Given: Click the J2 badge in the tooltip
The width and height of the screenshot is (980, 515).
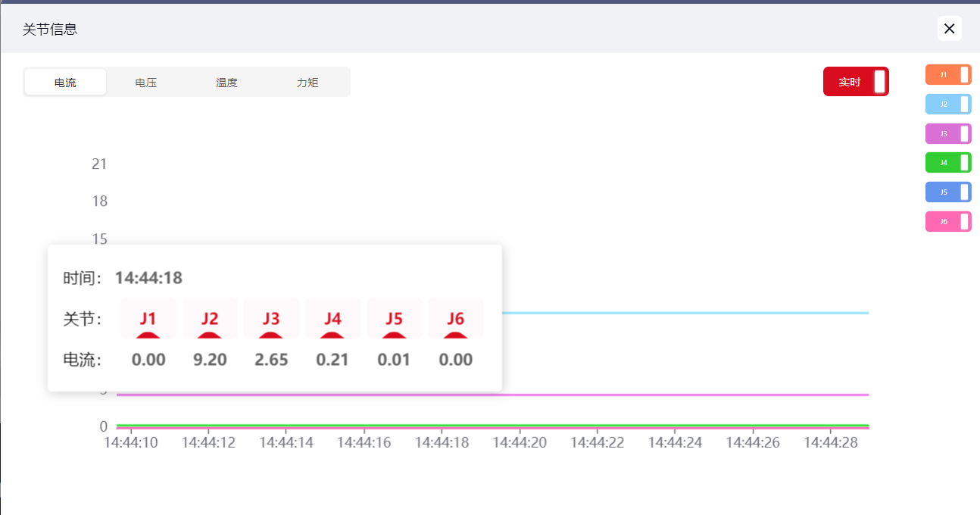Looking at the screenshot, I should pos(210,318).
